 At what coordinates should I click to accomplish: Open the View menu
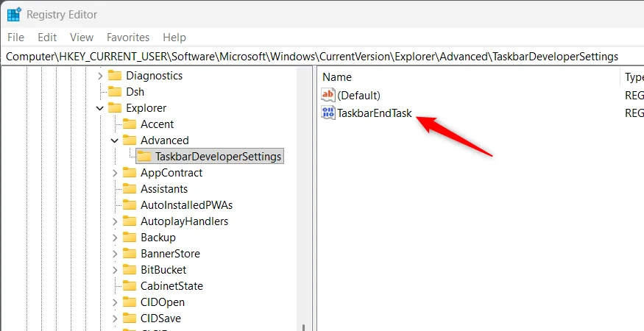click(x=82, y=38)
